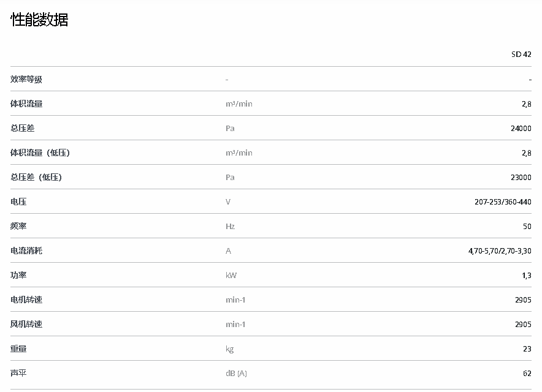Image resolution: width=542 pixels, height=392 pixels.
Task: Select the 电流消耗 row label
Action: point(26,251)
